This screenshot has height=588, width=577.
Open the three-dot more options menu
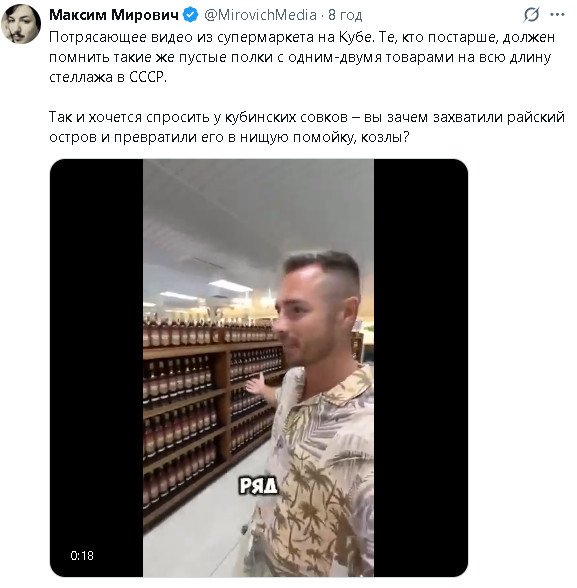558,15
